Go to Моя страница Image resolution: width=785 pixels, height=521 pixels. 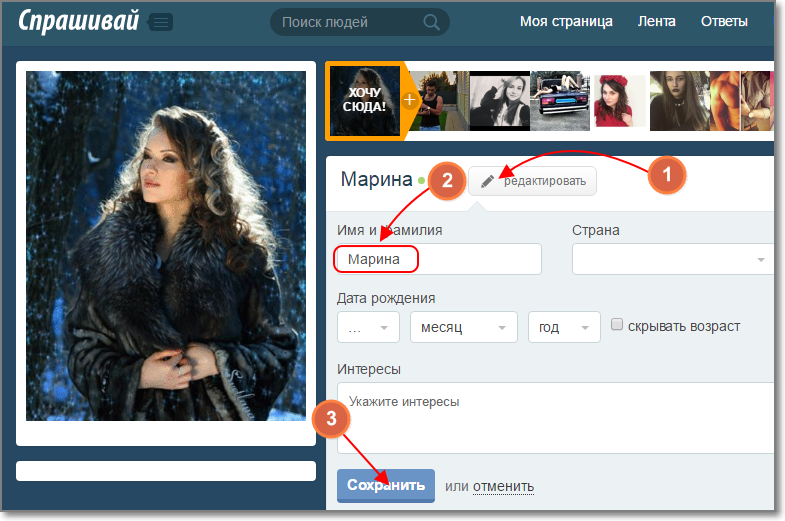[566, 21]
